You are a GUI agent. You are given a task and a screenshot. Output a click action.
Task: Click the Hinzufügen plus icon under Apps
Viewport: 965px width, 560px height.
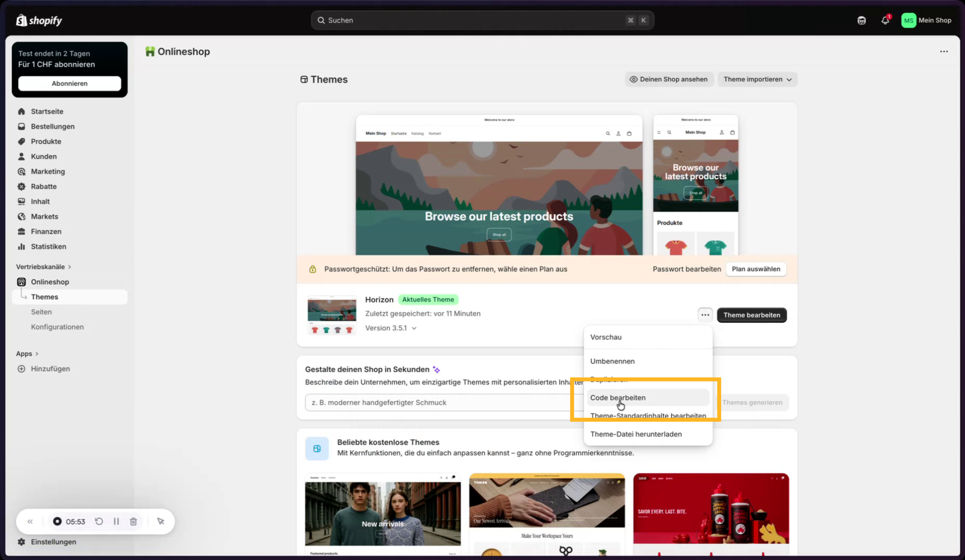(21, 369)
